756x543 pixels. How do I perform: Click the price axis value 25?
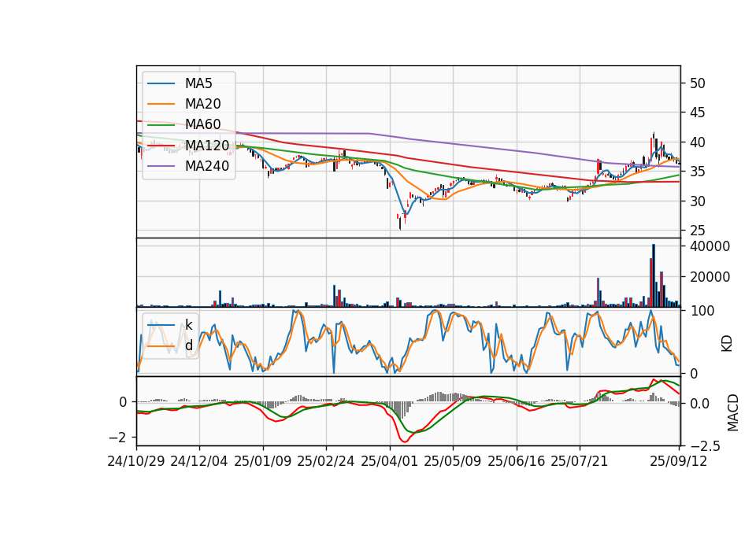(697, 231)
